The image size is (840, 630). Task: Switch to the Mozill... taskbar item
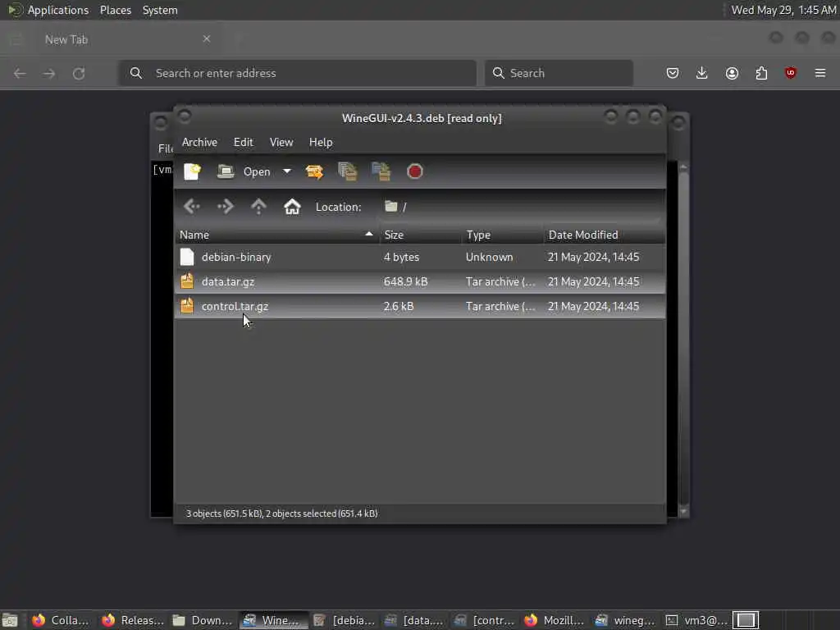pos(555,620)
